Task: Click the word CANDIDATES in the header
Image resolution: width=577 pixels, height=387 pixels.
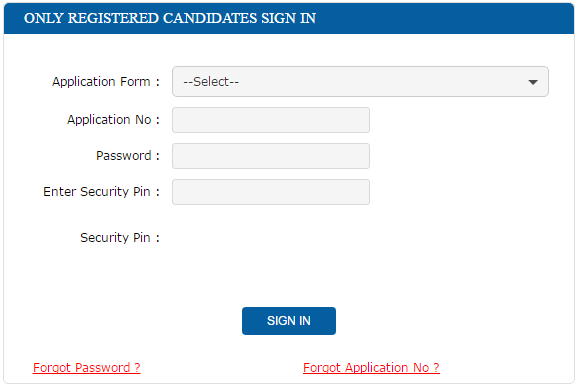Action: pyautogui.click(x=210, y=18)
